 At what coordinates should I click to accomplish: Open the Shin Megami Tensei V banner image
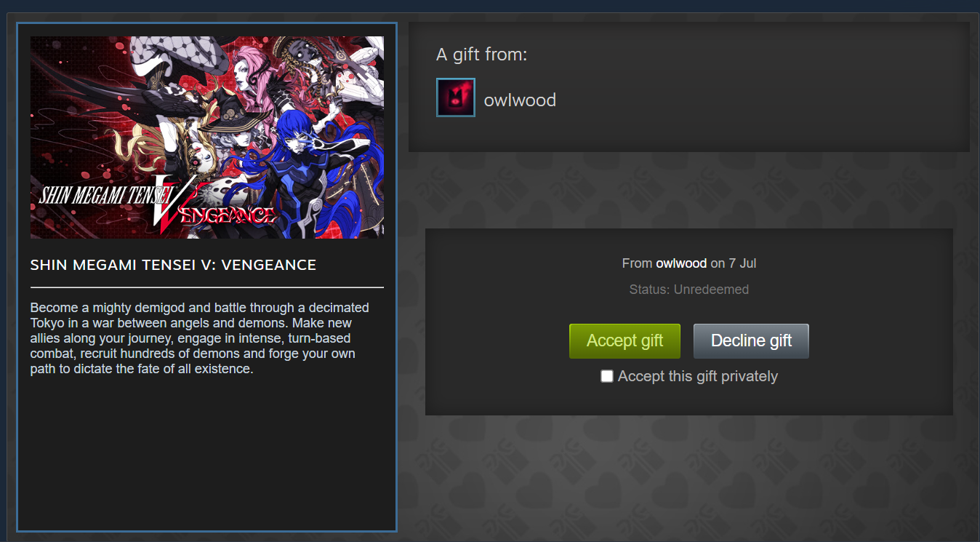[x=207, y=138]
